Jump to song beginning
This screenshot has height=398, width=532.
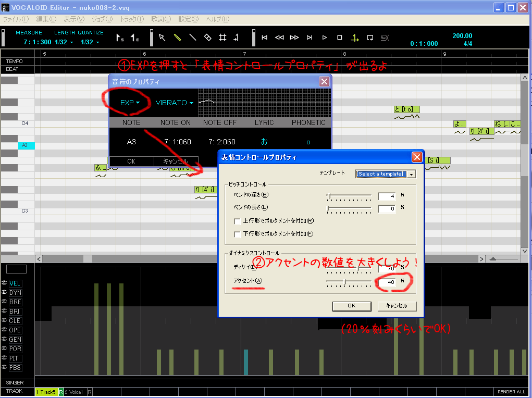point(264,38)
